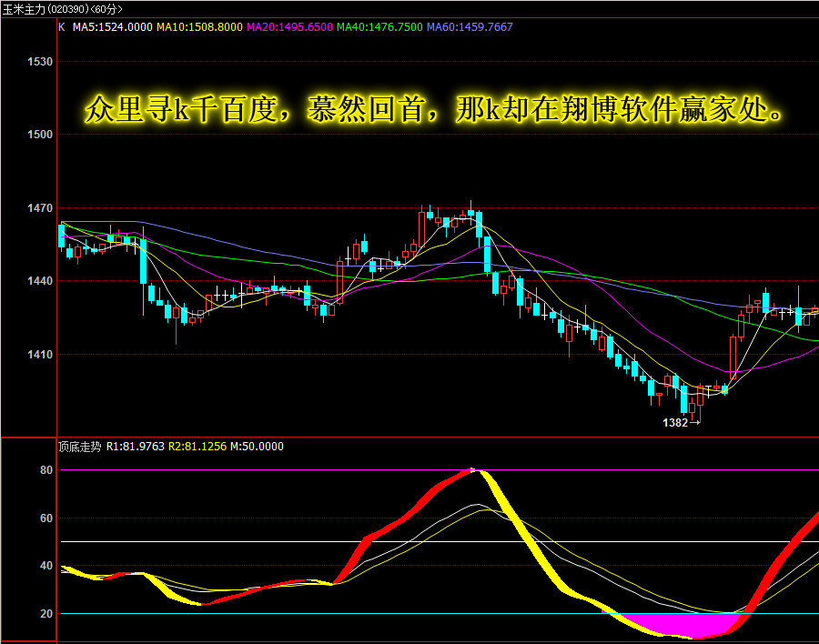Click the M:50.0000 value label
The image size is (819, 644).
click(257, 447)
